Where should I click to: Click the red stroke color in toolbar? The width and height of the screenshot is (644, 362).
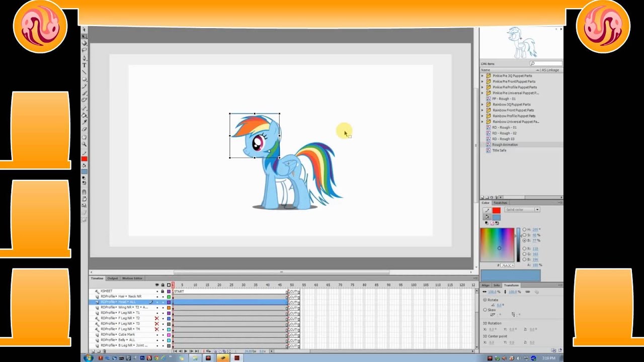coord(85,159)
